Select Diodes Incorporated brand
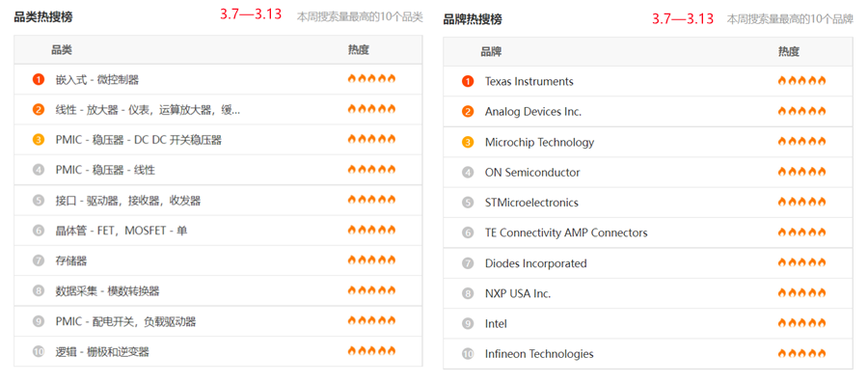Image resolution: width=868 pixels, height=383 pixels. tap(536, 263)
